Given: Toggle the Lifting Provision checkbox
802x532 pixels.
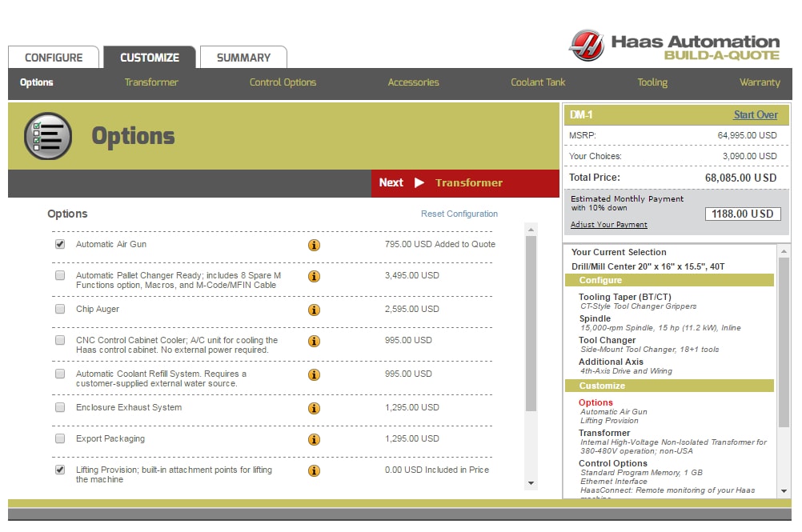Looking at the screenshot, I should [x=60, y=470].
